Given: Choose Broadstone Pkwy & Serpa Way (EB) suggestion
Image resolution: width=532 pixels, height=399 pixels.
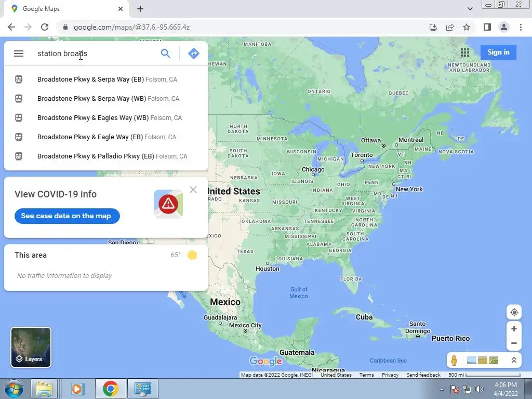Looking at the screenshot, I should [x=106, y=79].
